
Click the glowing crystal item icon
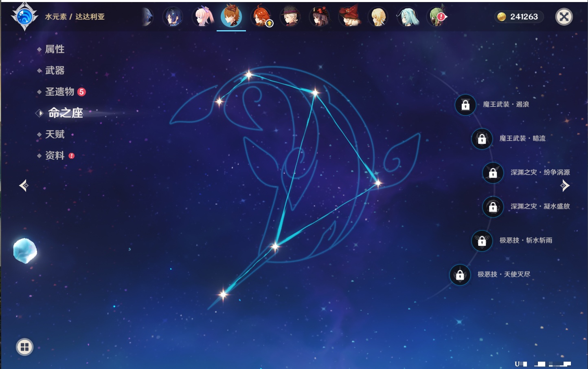(25, 251)
